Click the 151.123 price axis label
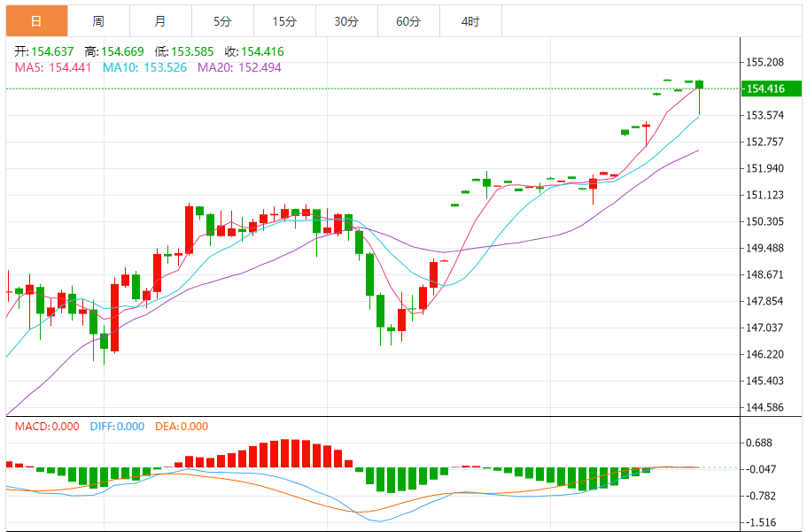 (764, 195)
